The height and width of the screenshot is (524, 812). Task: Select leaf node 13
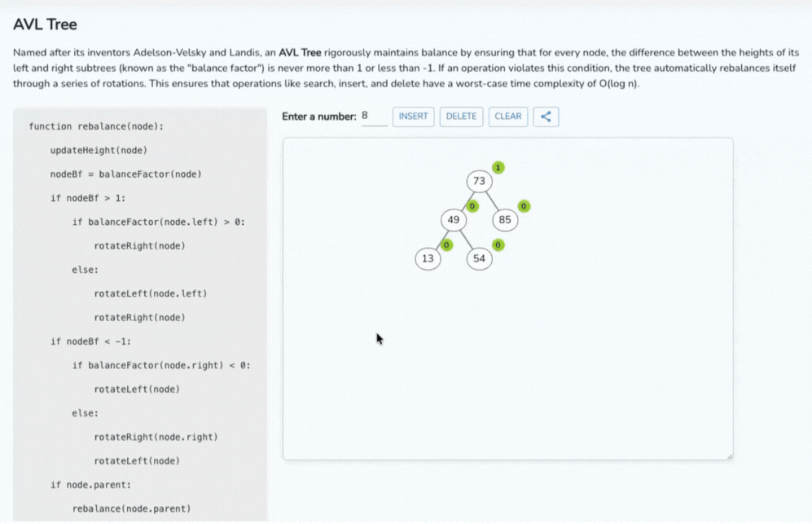[x=428, y=259]
